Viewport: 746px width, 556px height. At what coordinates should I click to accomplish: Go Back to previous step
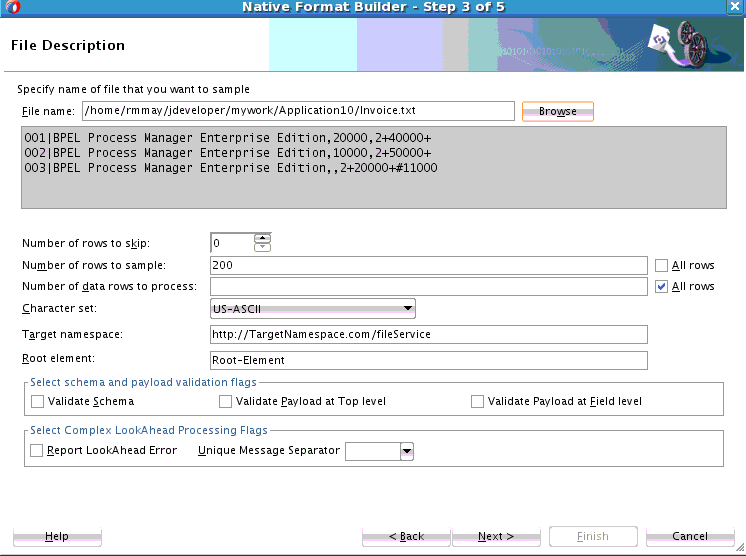click(x=406, y=536)
